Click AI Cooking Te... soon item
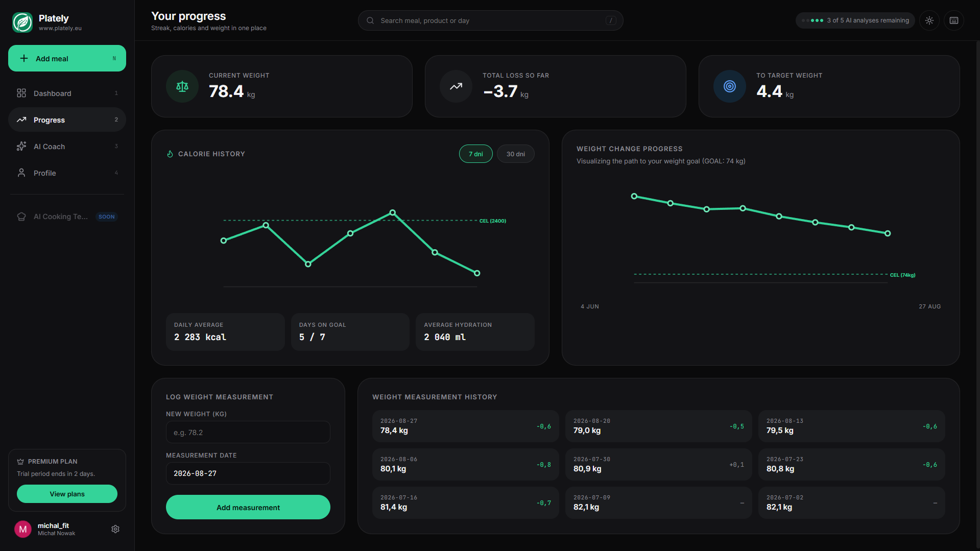Image resolution: width=980 pixels, height=551 pixels. [x=67, y=217]
